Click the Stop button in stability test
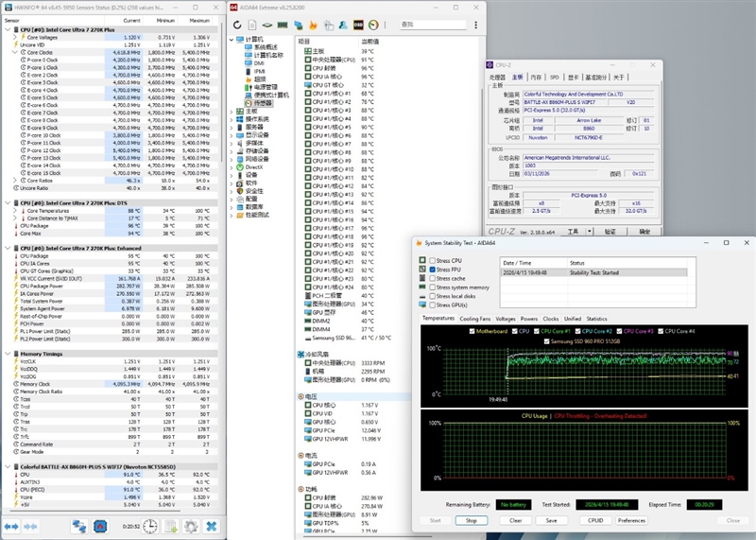This screenshot has width=756, height=540. [472, 520]
